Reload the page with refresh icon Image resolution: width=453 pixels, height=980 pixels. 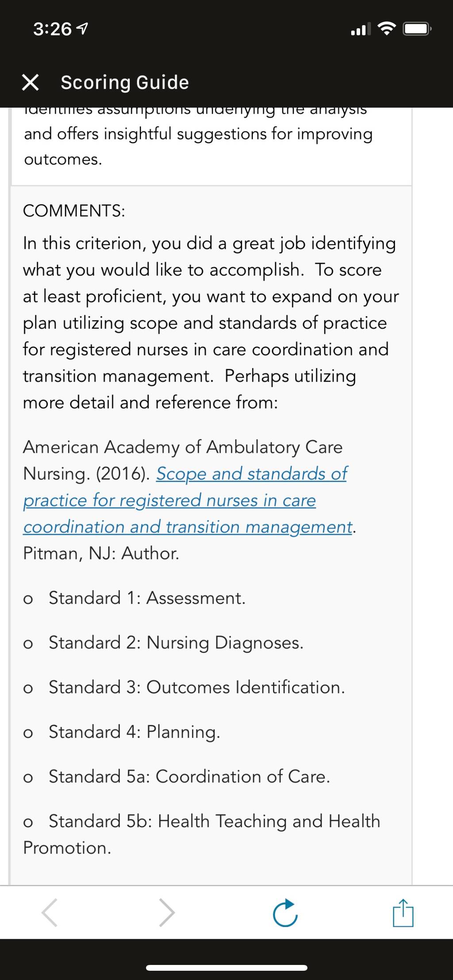pos(285,912)
